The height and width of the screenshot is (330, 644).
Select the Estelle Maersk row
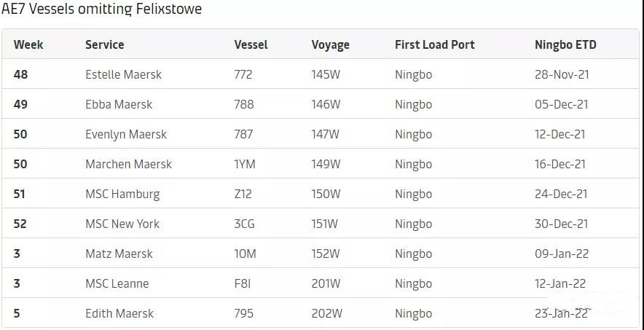click(321, 74)
